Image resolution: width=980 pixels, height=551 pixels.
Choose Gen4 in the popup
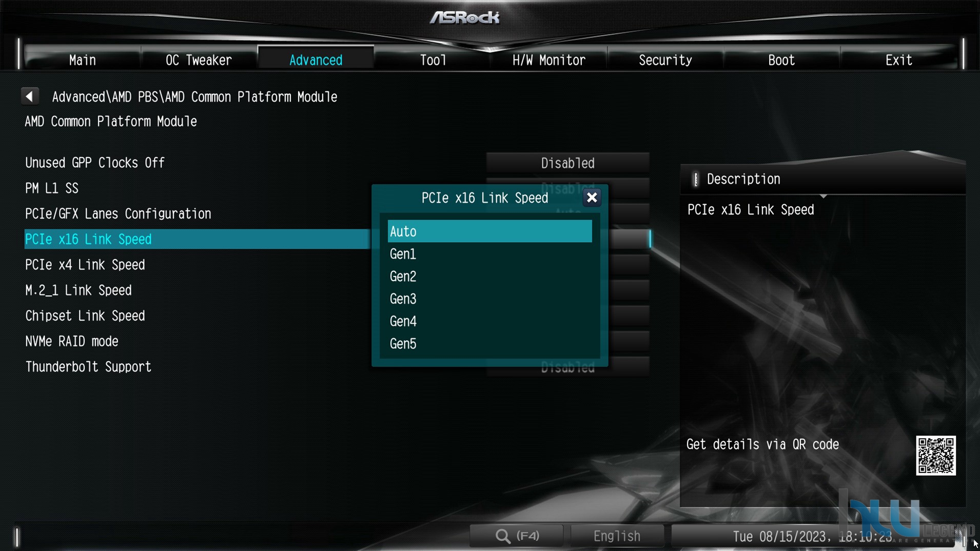click(489, 321)
